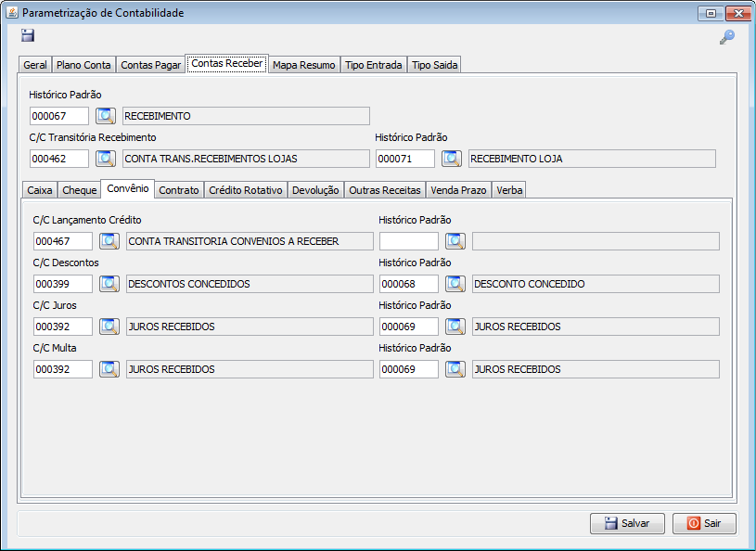
Task: Maximize the Parametrização de Contabilidade window
Action: pyautogui.click(x=711, y=13)
